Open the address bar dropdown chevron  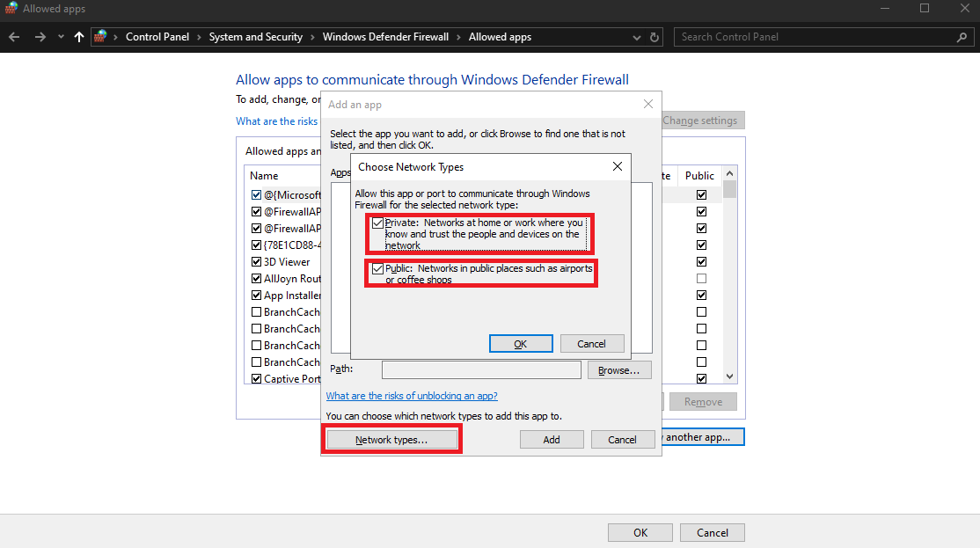pyautogui.click(x=636, y=36)
